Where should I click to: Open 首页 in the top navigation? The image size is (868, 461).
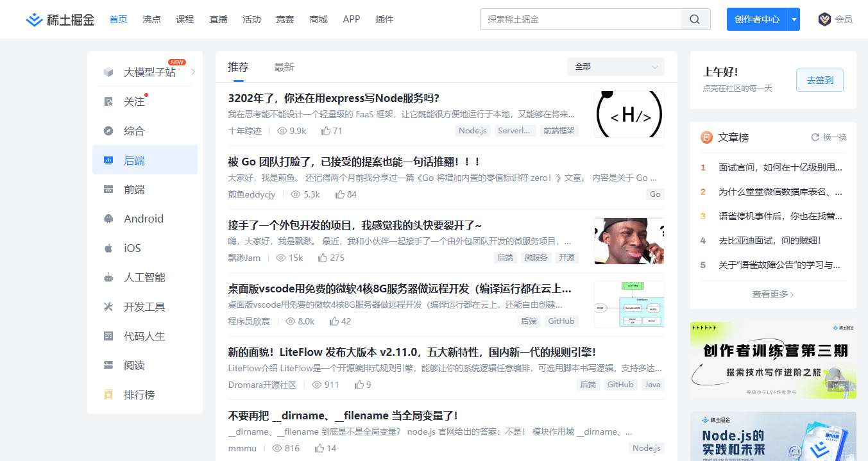click(118, 19)
